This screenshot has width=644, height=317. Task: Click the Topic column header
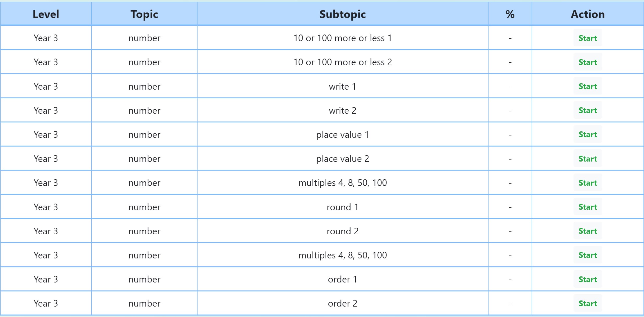pyautogui.click(x=144, y=14)
